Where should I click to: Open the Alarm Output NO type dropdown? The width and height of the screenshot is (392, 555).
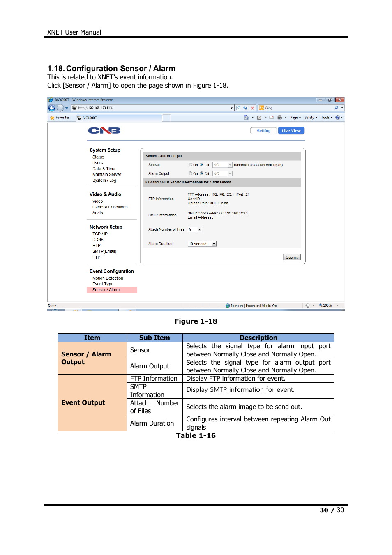pos(222,173)
